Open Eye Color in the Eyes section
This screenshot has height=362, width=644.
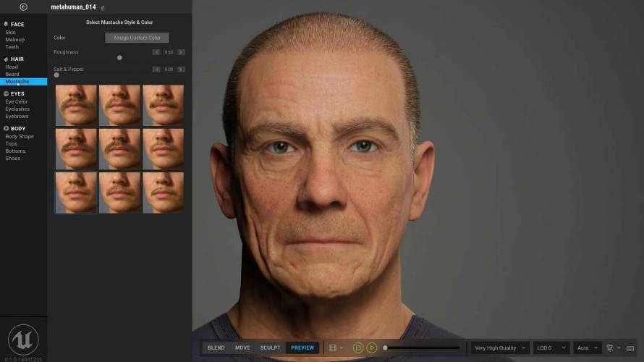tap(17, 101)
